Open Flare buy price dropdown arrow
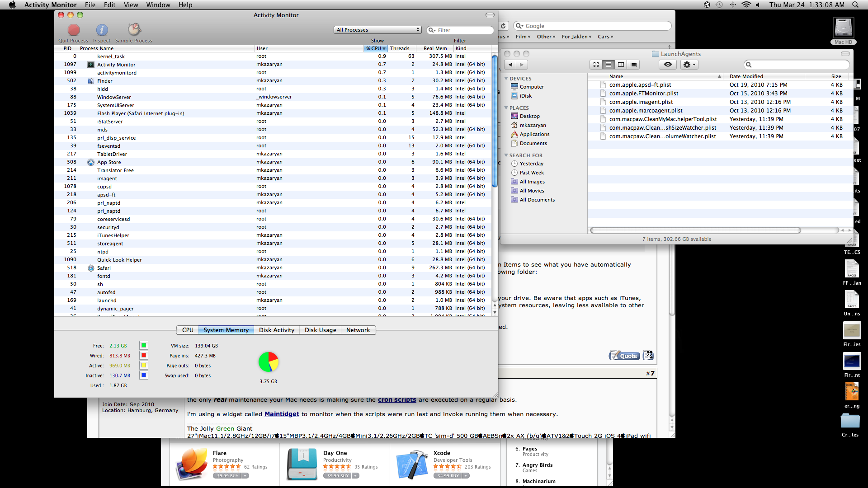This screenshot has width=868, height=488. 245,476
